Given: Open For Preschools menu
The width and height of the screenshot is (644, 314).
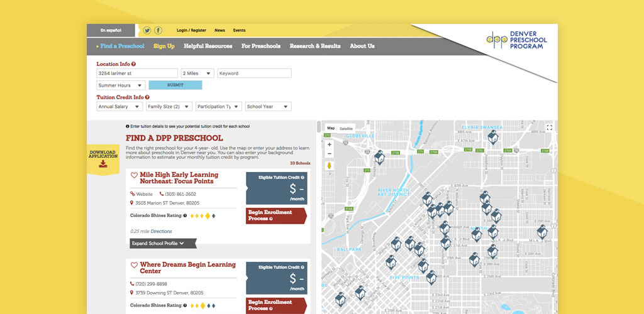Looking at the screenshot, I should 261,46.
